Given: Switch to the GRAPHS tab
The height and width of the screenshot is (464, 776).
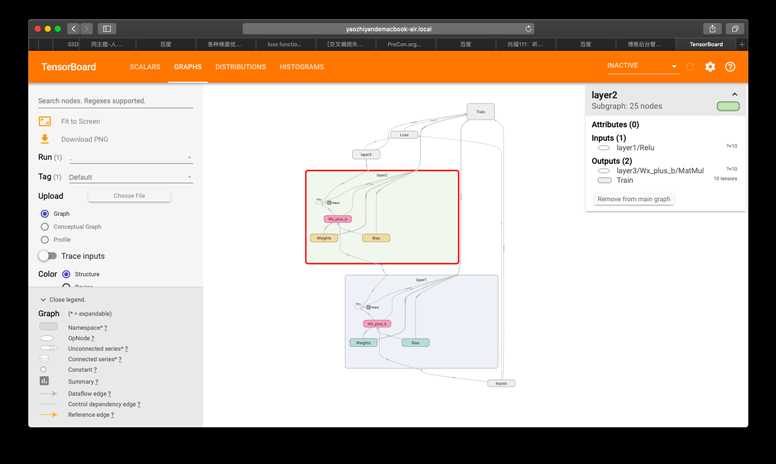Looking at the screenshot, I should [188, 67].
